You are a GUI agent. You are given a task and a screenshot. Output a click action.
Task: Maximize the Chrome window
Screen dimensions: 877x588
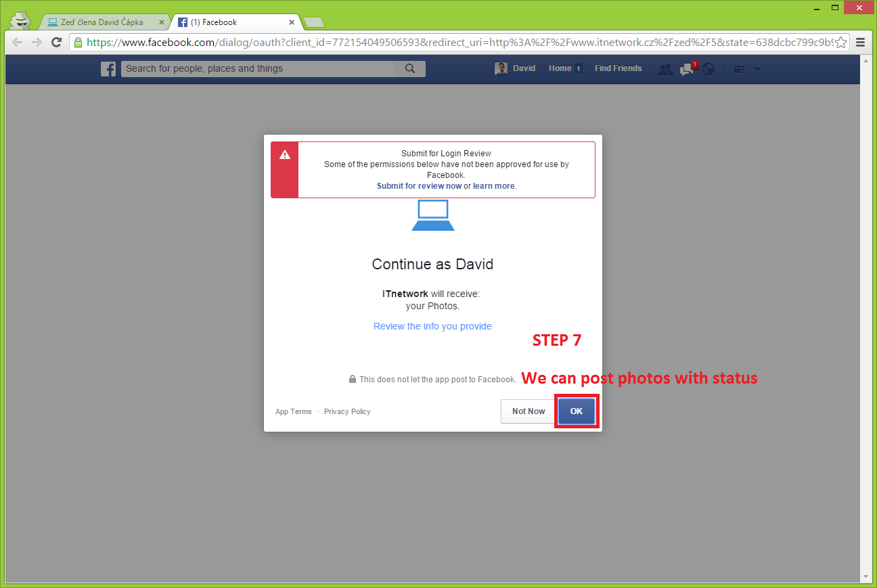click(x=835, y=7)
